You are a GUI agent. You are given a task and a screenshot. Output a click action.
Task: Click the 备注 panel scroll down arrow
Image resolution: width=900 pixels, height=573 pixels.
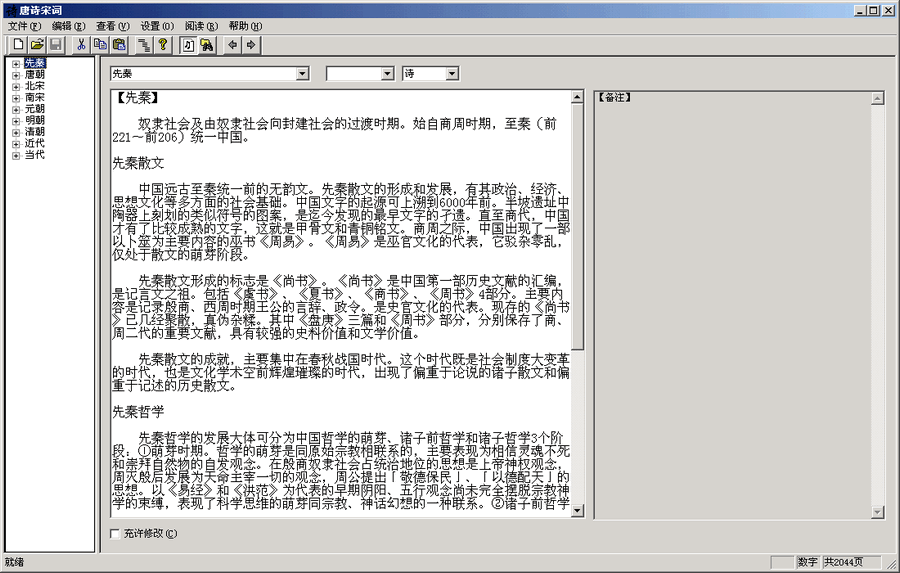(x=877, y=512)
